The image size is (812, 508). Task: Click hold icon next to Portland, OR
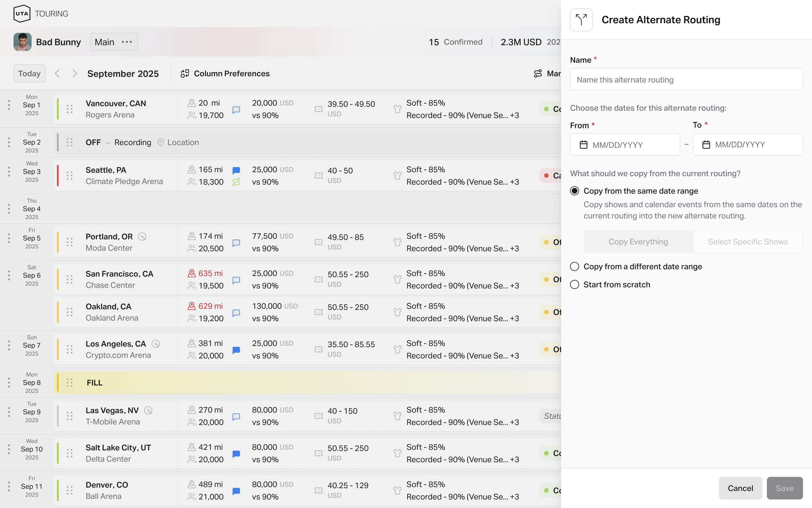(142, 237)
